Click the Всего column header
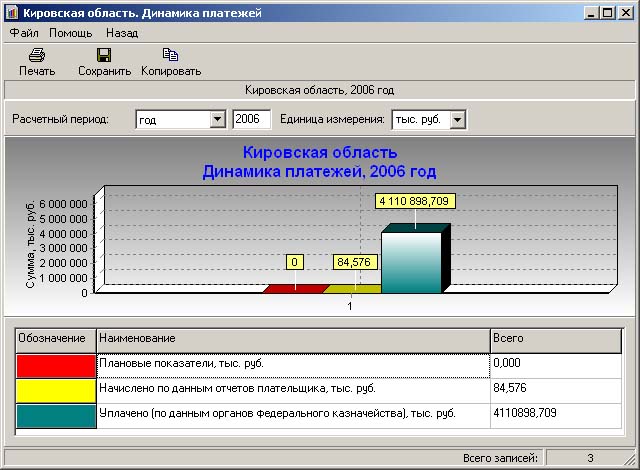Viewport: 640px width, 470px height. 555,340
